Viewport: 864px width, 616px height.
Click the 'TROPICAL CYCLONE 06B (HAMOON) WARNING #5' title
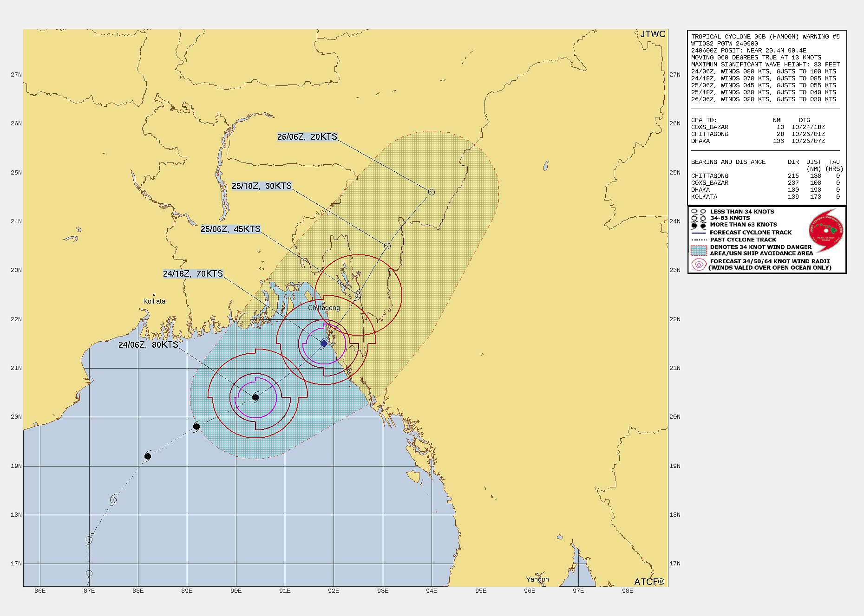pos(766,37)
